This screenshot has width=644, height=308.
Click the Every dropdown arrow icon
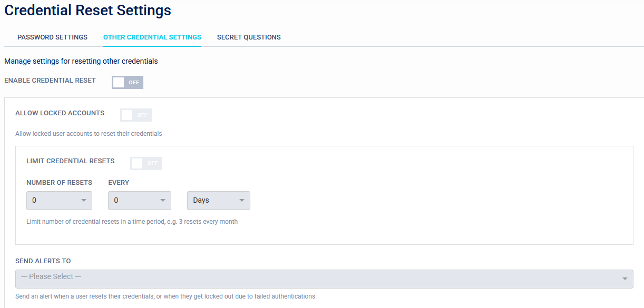(164, 201)
